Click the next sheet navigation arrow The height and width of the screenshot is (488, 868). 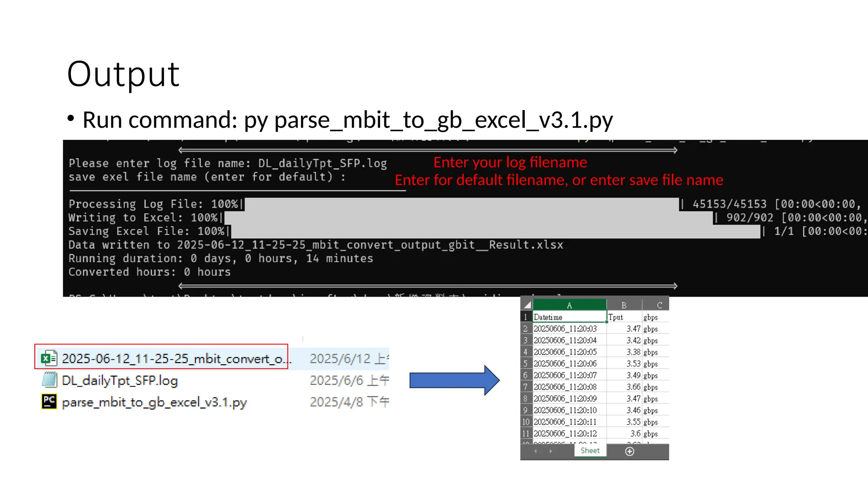551,451
